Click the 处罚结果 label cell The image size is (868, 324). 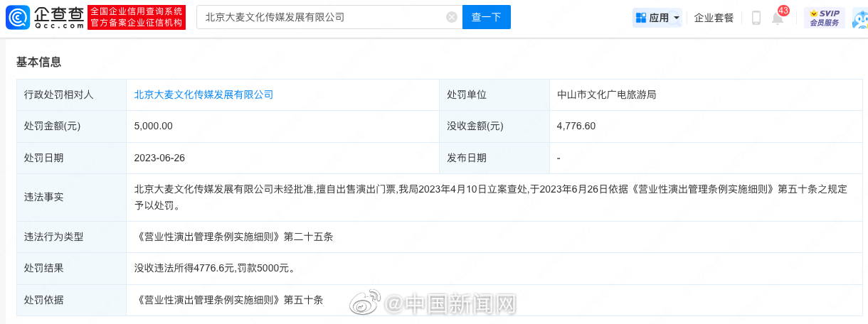71,269
